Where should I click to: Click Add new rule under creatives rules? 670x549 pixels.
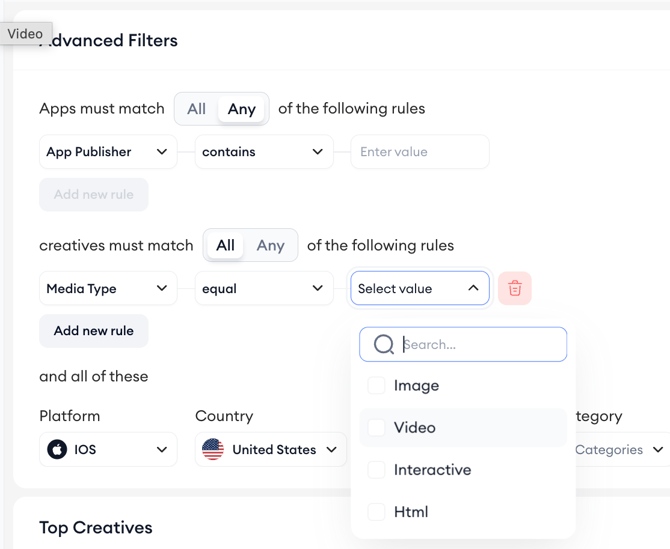click(94, 331)
